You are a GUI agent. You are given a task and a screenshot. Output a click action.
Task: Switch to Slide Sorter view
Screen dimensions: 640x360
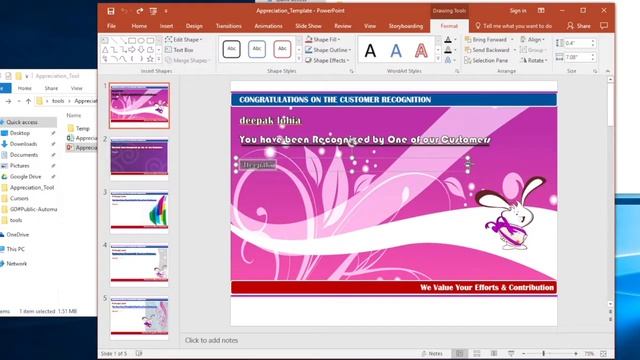(x=477, y=353)
